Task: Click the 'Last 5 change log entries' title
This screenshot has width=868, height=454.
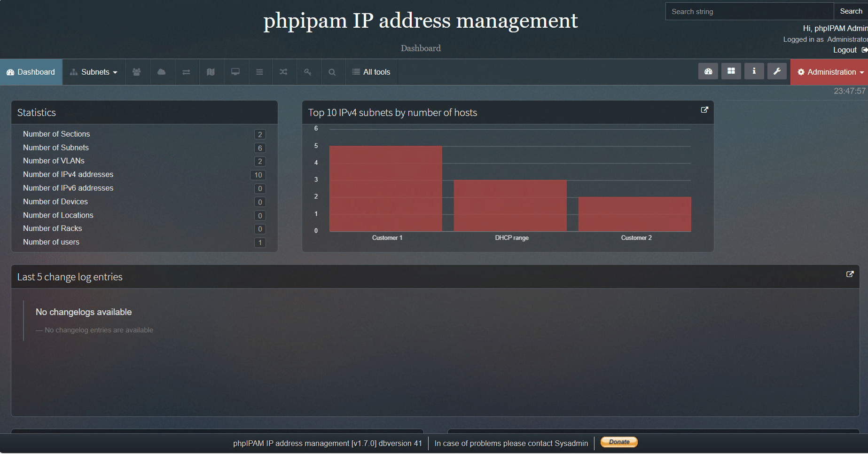Action: (70, 277)
